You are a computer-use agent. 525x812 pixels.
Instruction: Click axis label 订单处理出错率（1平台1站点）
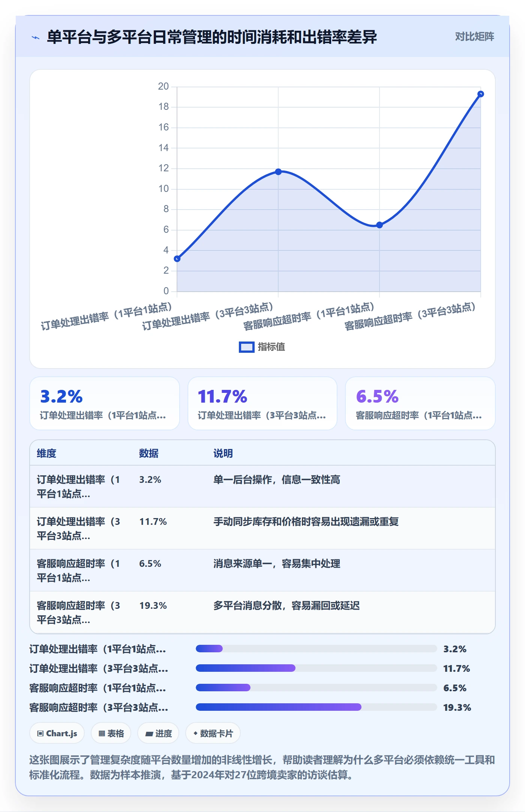click(106, 317)
